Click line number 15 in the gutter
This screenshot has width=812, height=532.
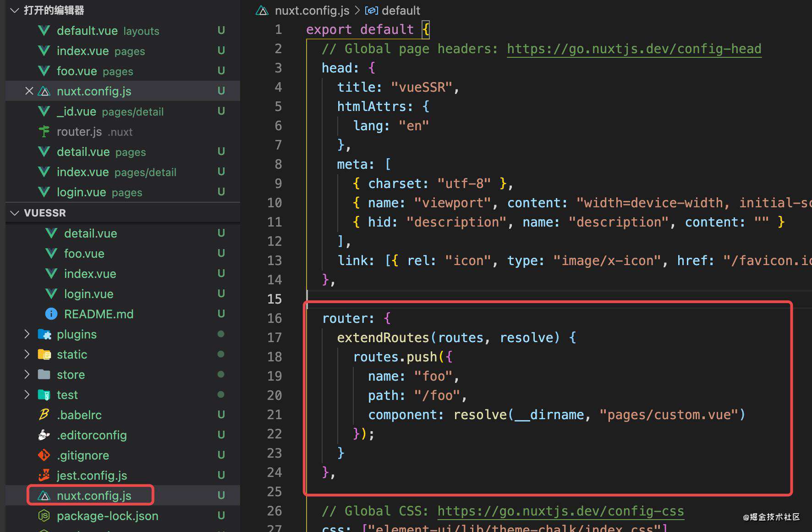click(274, 299)
